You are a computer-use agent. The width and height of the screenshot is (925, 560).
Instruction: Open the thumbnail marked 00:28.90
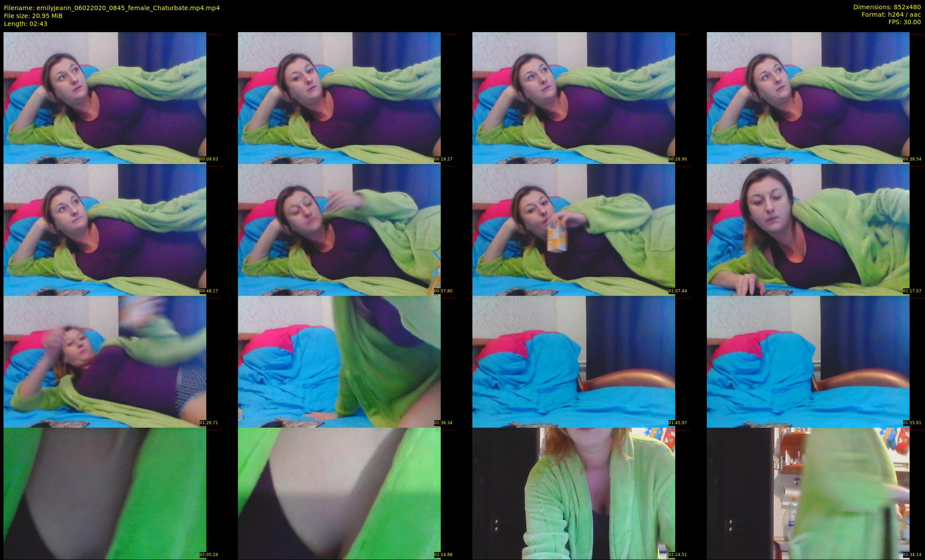(x=574, y=98)
